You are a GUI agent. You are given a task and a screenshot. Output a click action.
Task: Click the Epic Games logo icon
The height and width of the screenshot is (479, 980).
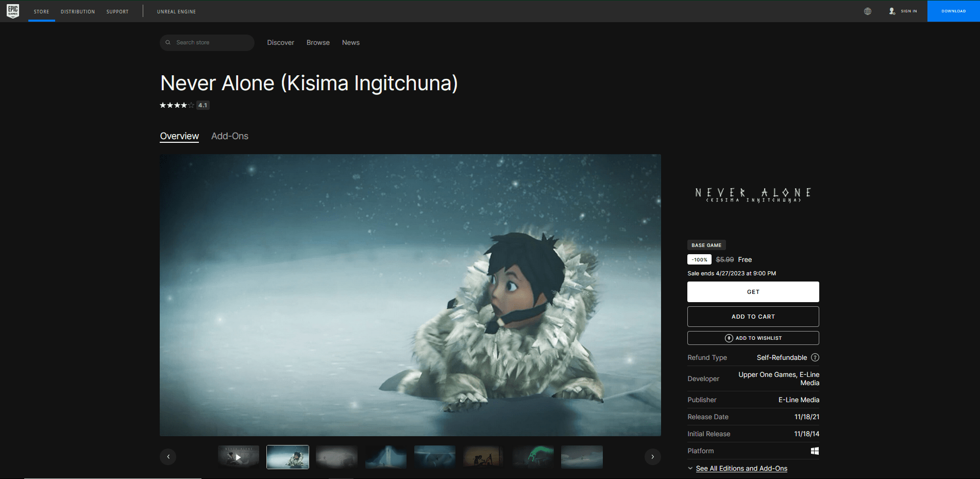[x=13, y=11]
